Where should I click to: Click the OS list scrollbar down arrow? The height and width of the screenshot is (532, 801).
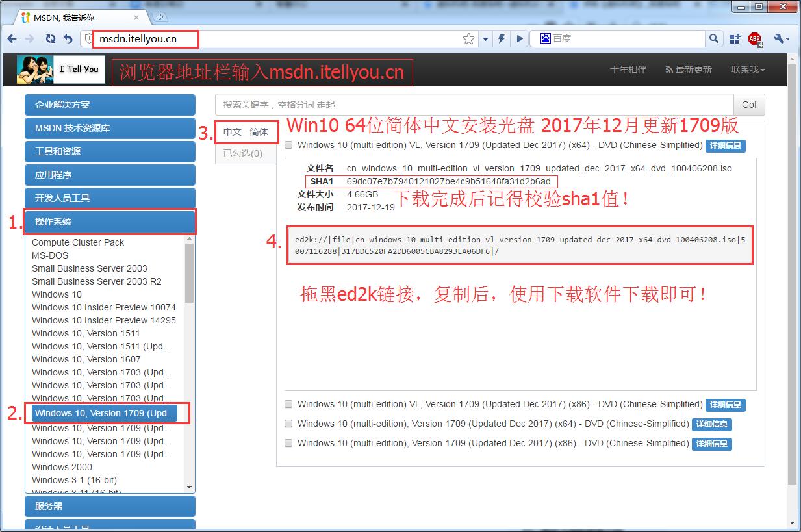pos(190,487)
